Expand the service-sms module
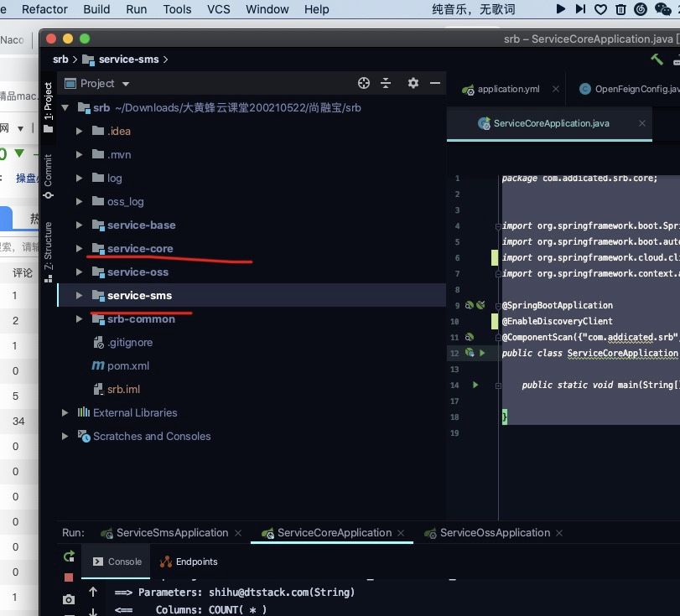This screenshot has height=616, width=680. click(79, 295)
